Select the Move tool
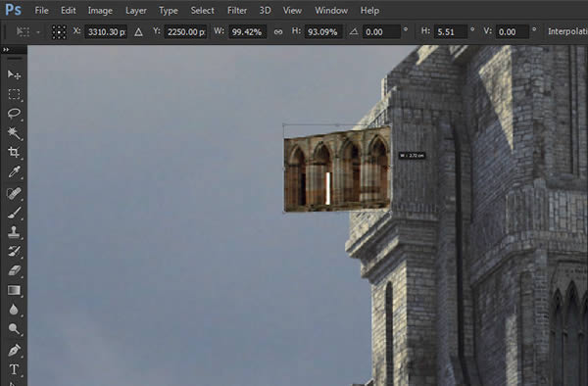588x386 pixels. click(x=14, y=74)
